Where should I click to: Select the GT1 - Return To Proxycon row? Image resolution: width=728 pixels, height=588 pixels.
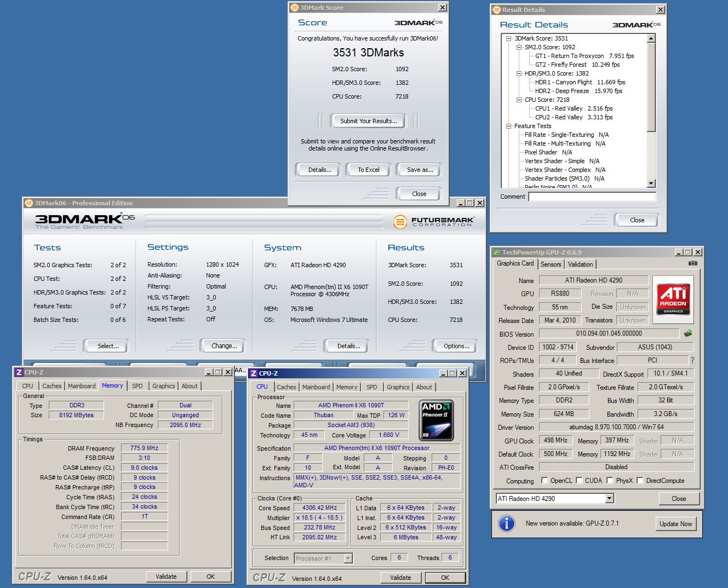(x=584, y=56)
